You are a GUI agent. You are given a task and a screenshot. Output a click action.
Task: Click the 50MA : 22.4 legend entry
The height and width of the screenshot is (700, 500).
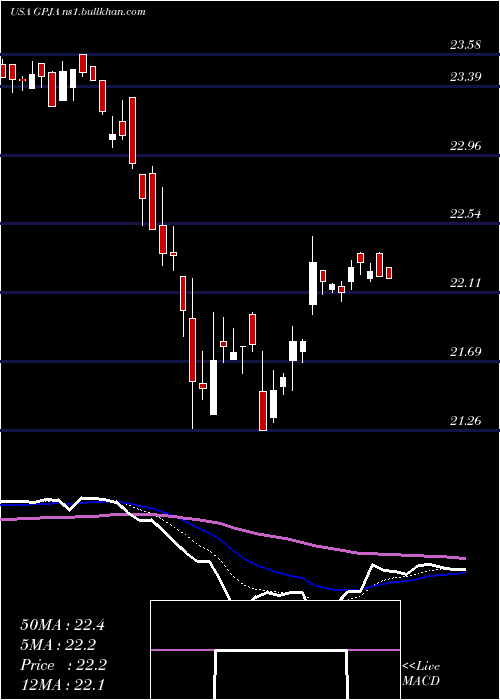pos(62,625)
